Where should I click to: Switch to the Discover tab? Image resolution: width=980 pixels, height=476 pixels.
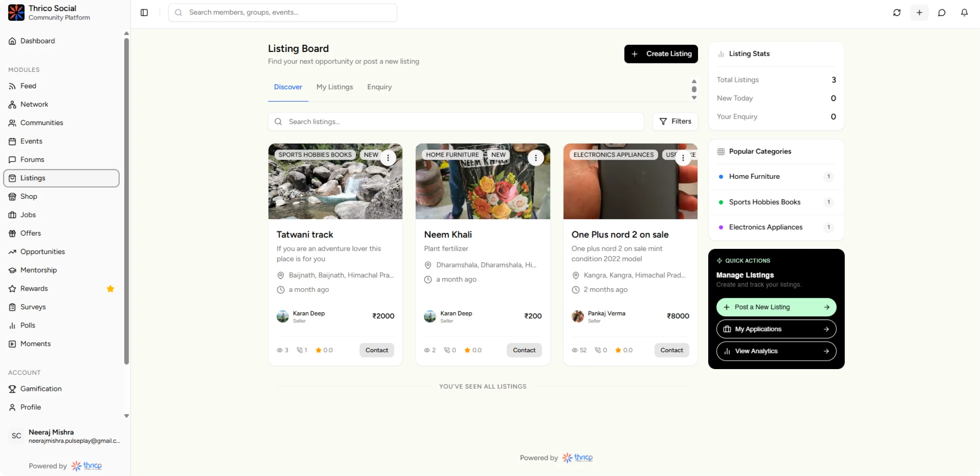pos(288,87)
